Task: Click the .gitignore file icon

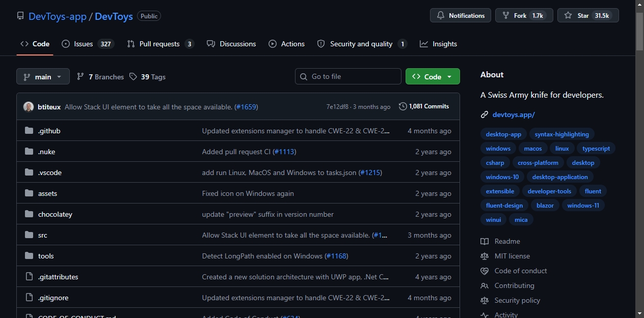Action: click(29, 298)
